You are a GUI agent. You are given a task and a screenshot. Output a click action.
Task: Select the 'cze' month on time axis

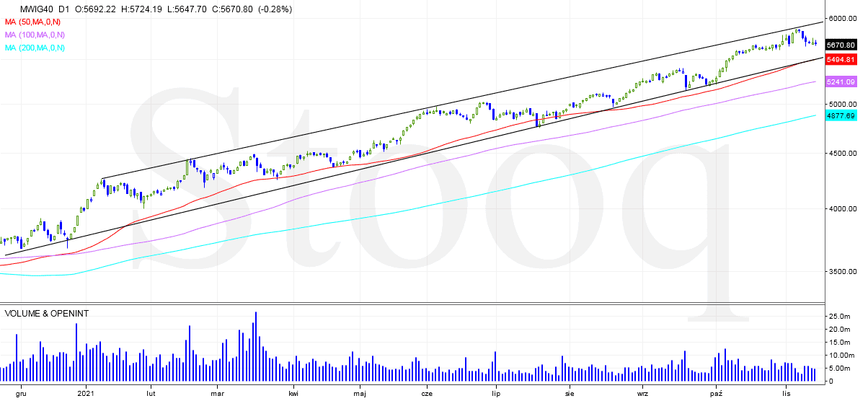(x=427, y=394)
